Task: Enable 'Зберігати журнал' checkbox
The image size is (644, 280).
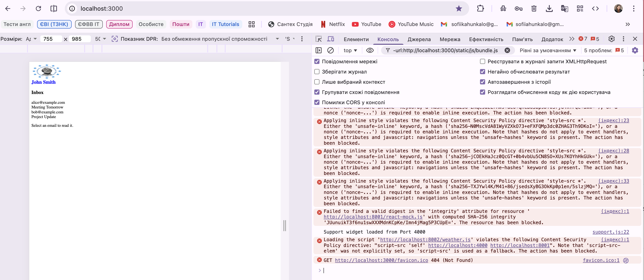Action: (317, 72)
